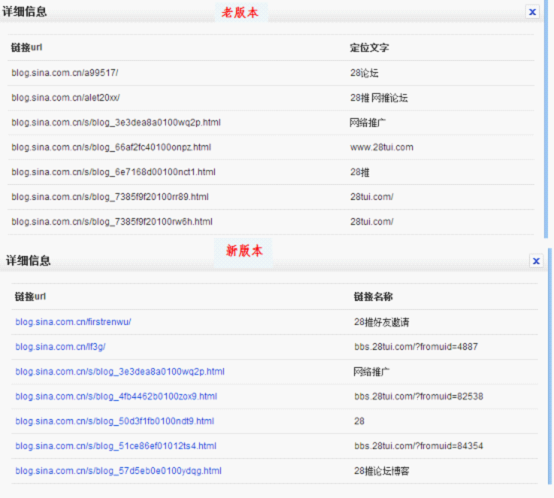Click the new version 链接url column header
Image resolution: width=554 pixels, height=498 pixels.
[x=30, y=296]
